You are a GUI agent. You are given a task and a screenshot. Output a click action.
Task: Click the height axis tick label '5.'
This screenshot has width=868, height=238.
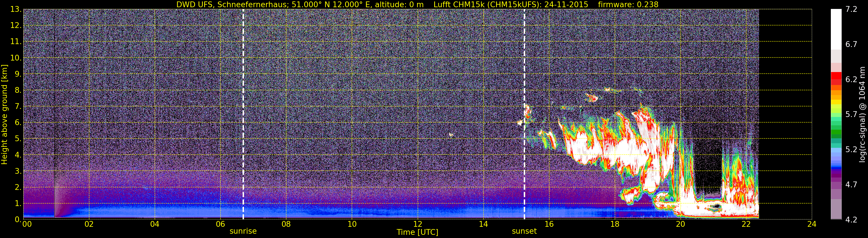tap(18, 139)
